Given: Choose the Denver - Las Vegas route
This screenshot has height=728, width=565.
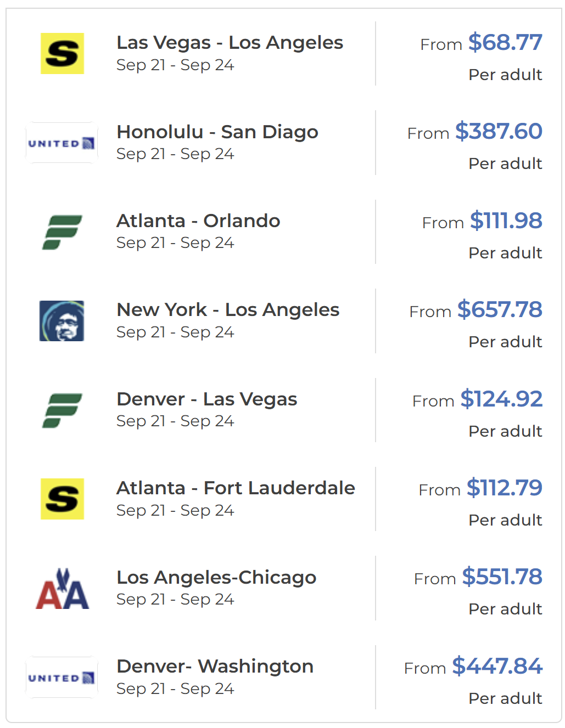Looking at the screenshot, I should coord(206,399).
